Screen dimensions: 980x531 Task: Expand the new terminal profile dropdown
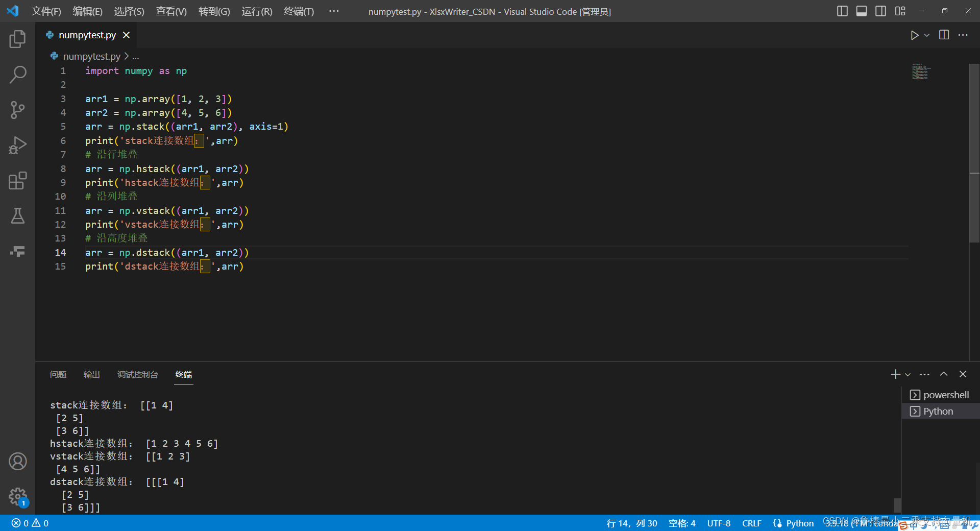pos(908,375)
